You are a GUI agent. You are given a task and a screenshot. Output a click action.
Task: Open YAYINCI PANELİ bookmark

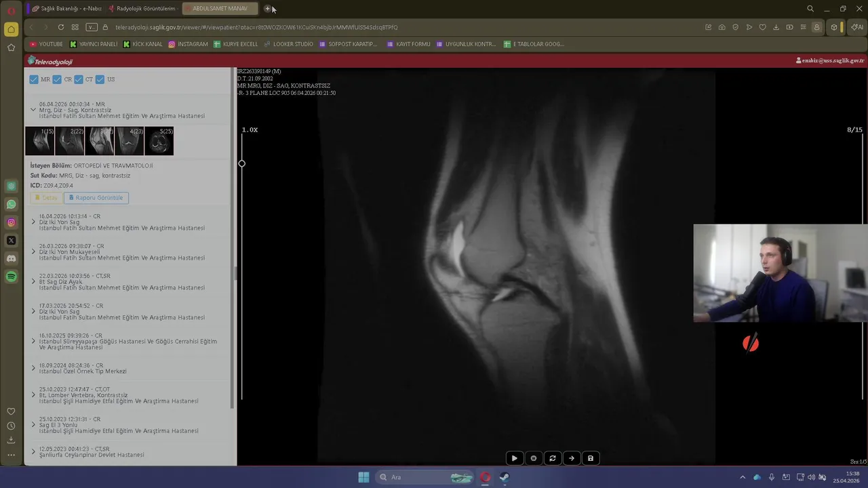pyautogui.click(x=94, y=44)
